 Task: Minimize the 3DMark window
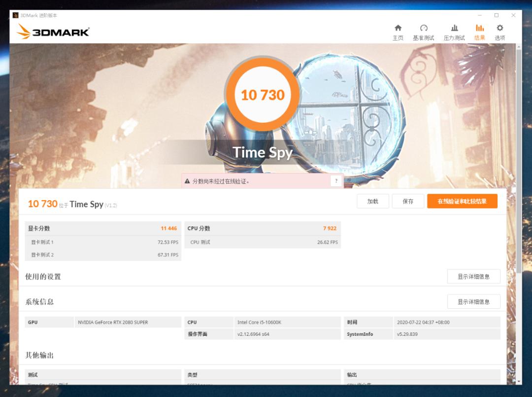[x=480, y=15]
